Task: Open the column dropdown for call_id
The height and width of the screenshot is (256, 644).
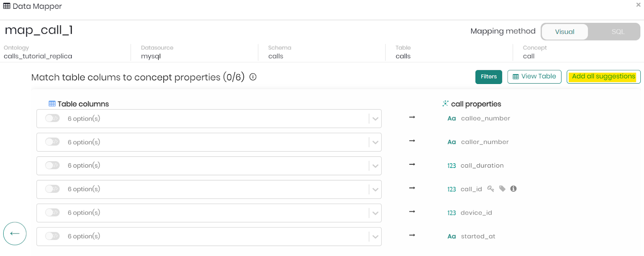Action: (375, 189)
